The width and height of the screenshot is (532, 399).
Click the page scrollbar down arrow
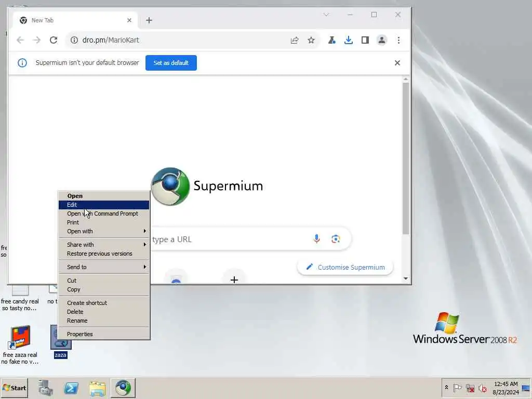405,278
